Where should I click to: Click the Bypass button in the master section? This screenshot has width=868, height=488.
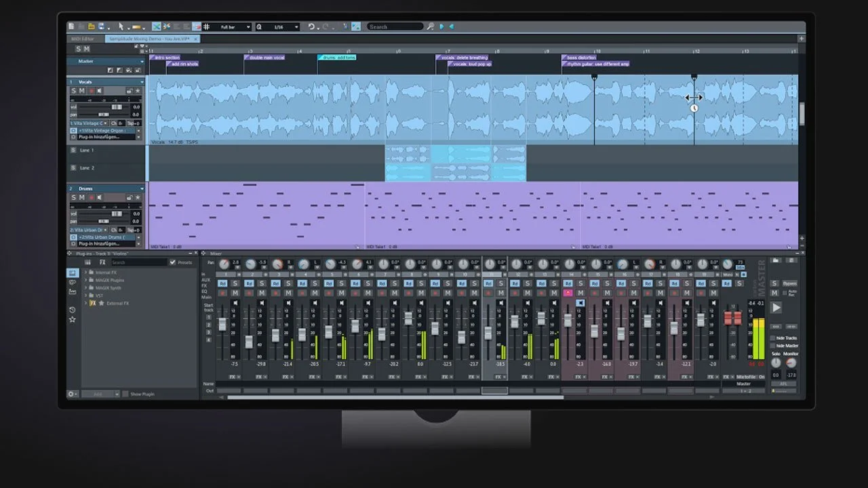[x=790, y=283]
